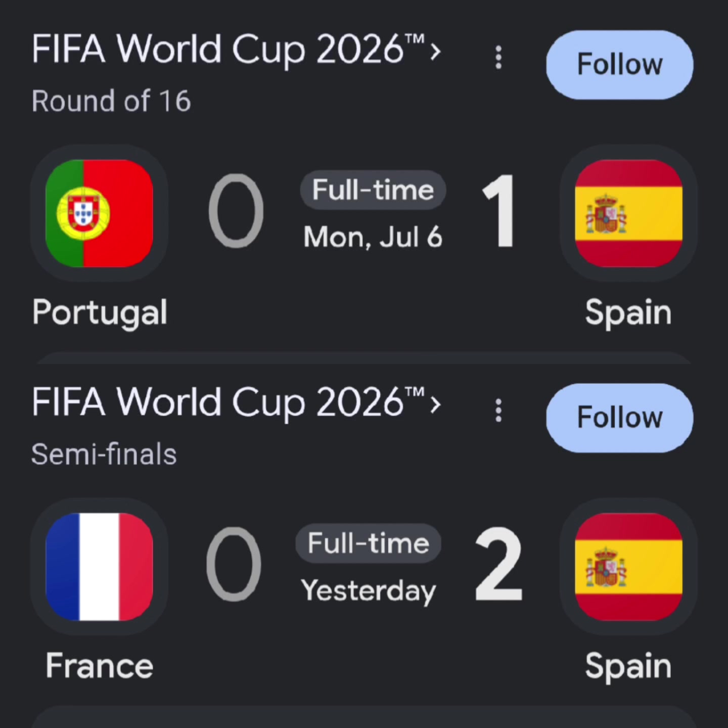728x728 pixels.
Task: Tap the Portugal flag icon
Action: click(99, 213)
